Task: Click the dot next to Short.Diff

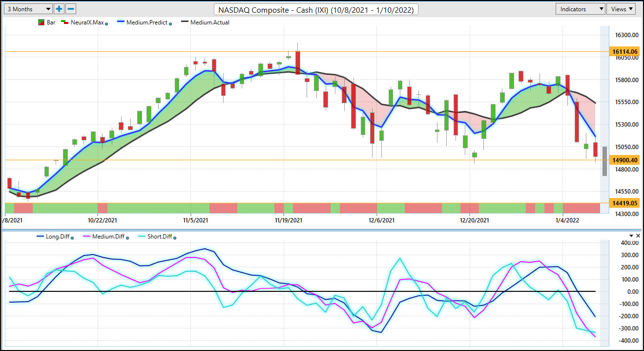Action: (x=175, y=238)
